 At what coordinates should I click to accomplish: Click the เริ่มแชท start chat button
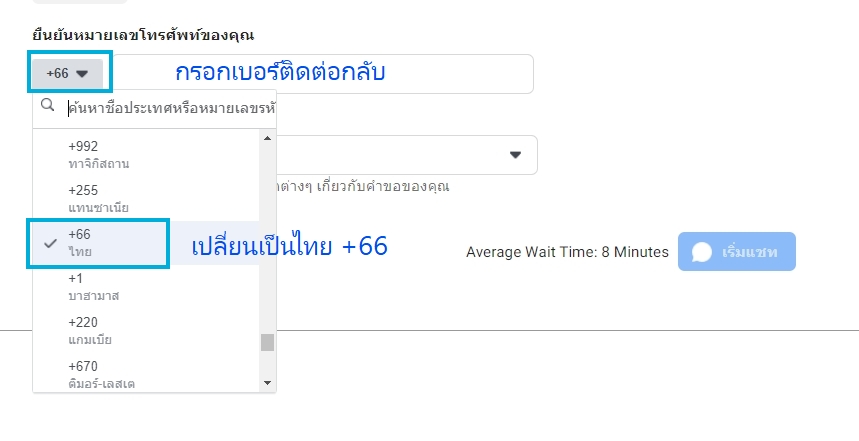[737, 251]
